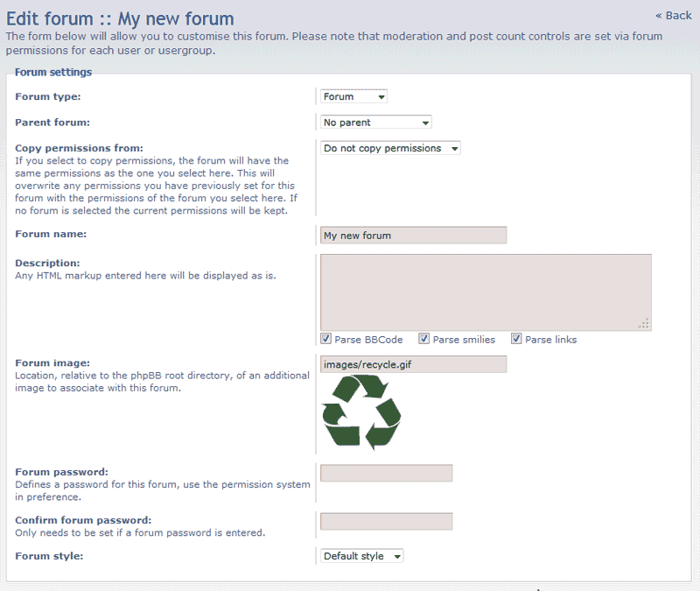The image size is (700, 591).
Task: Click the Forum password field
Action: pyautogui.click(x=386, y=473)
